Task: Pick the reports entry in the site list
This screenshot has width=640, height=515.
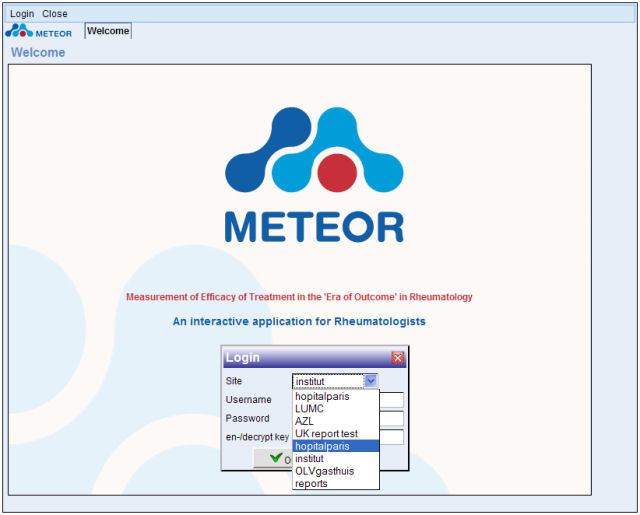Action: pos(311,484)
